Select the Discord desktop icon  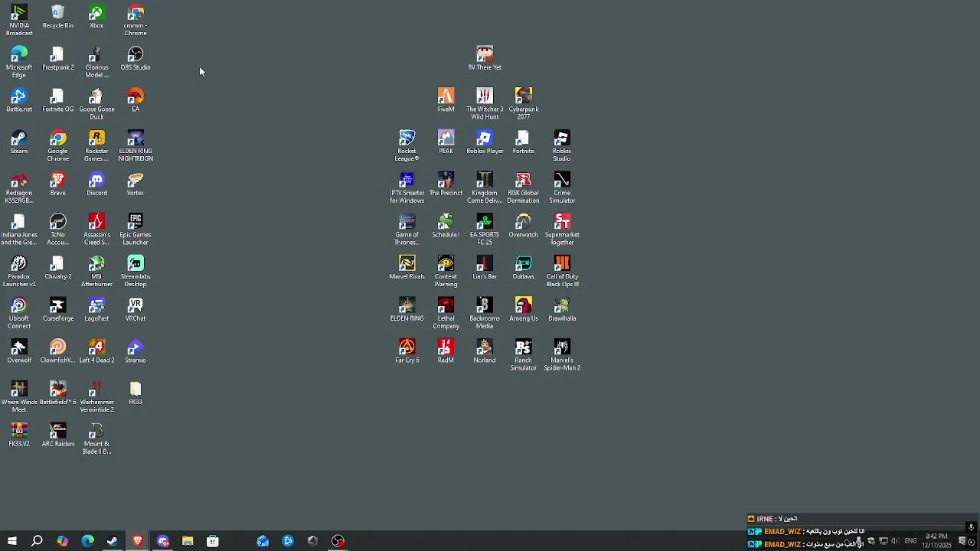point(96,184)
